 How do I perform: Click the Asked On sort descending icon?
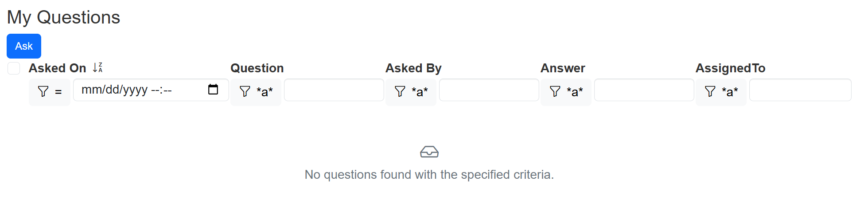coord(97,68)
